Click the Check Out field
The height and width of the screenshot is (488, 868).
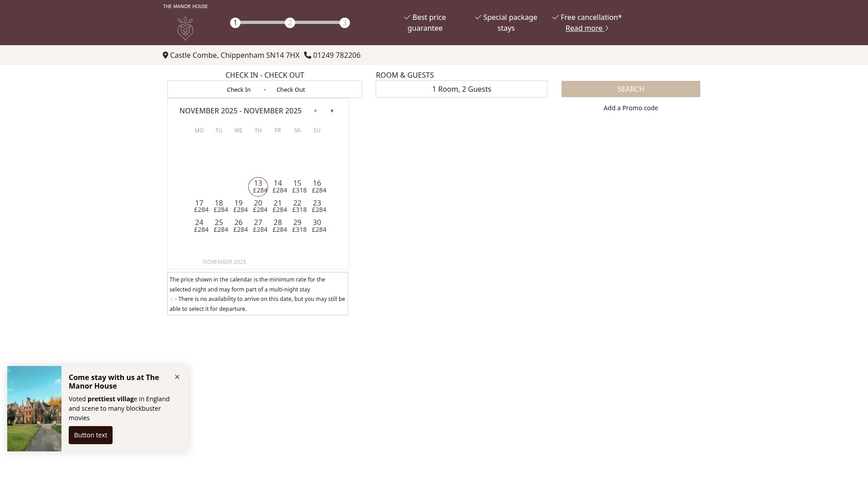[x=291, y=89]
